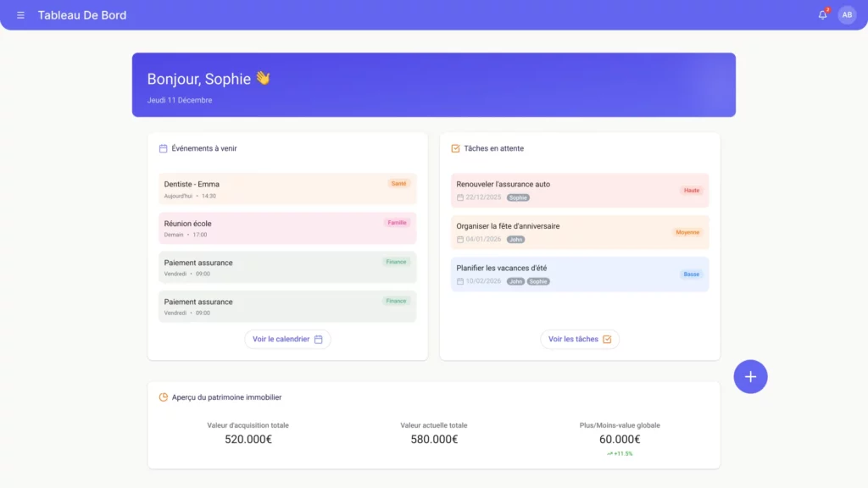Open the Réunion école event
Screen dimensions: 868x488
coord(287,229)
